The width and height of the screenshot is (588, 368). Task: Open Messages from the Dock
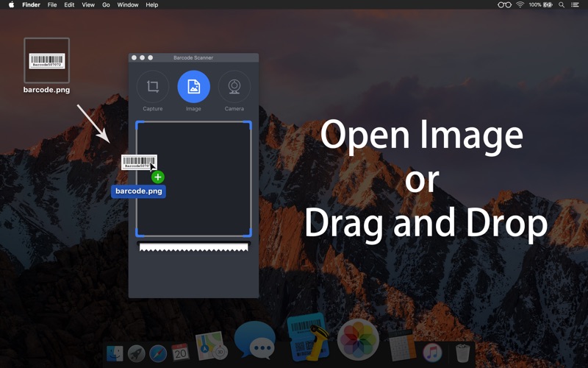tap(254, 340)
